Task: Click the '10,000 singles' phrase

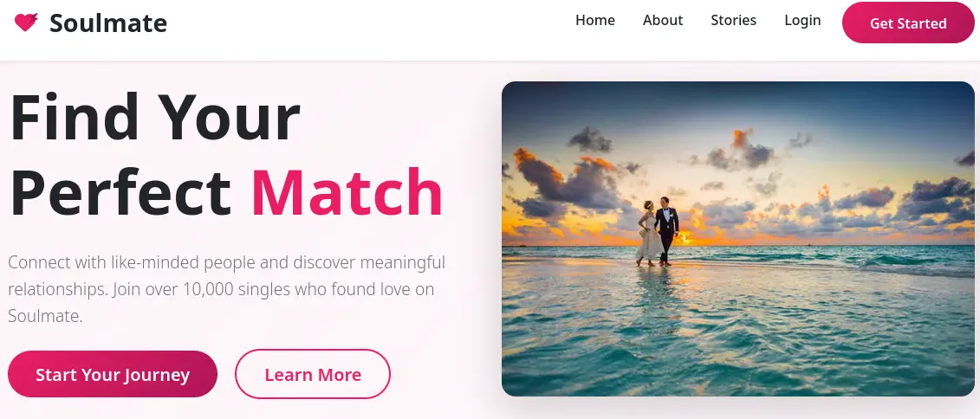Action: [237, 289]
